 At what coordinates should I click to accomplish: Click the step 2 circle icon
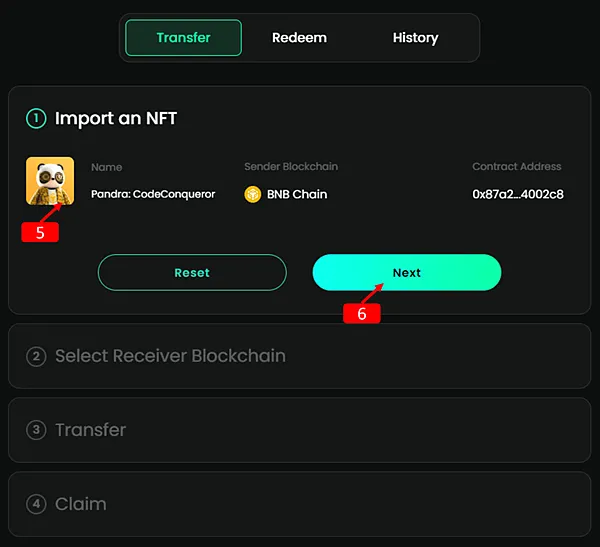point(36,356)
